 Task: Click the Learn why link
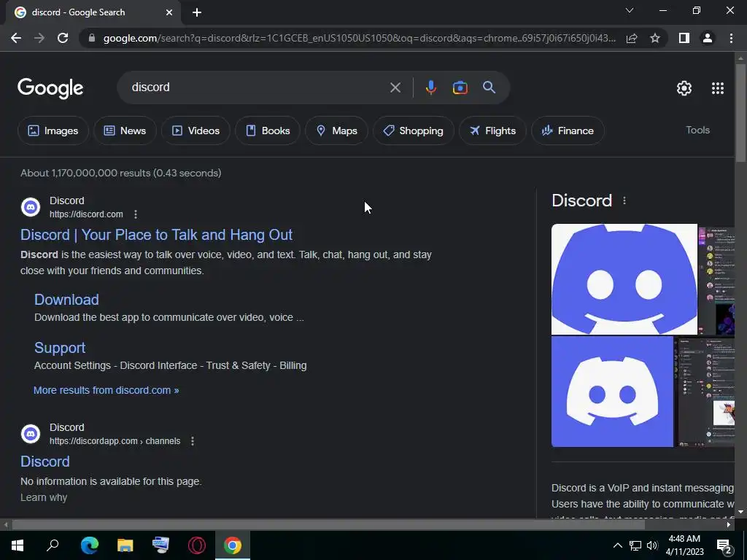point(44,497)
